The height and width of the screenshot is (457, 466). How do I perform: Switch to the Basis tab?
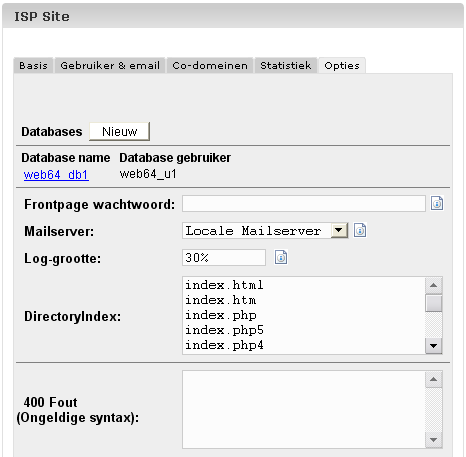33,65
